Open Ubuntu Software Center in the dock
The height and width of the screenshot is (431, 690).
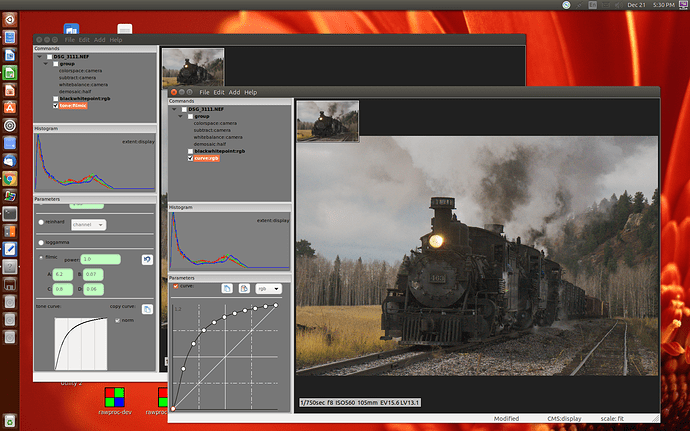coord(10,108)
